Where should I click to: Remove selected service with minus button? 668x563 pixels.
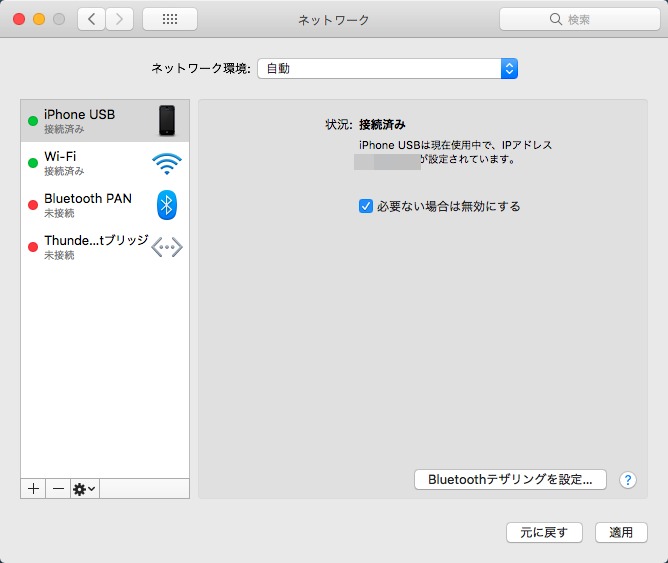[x=58, y=488]
